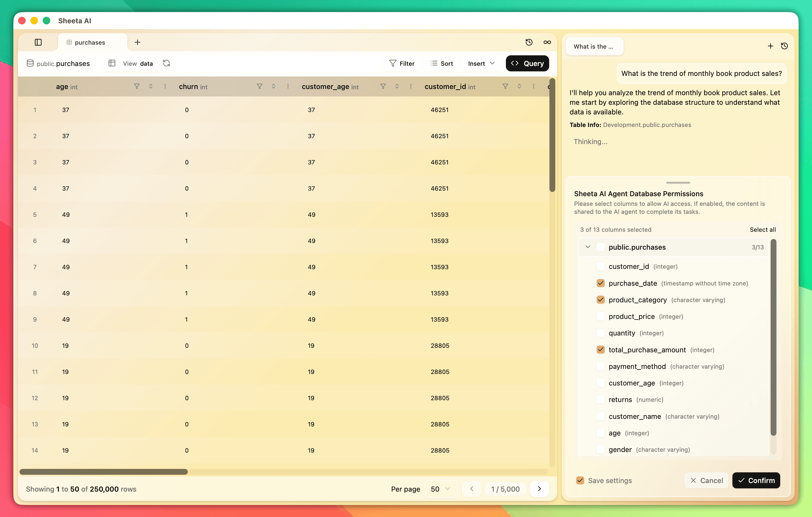The image size is (812, 517).
Task: Collapse the public.purchases column list
Action: 588,247
